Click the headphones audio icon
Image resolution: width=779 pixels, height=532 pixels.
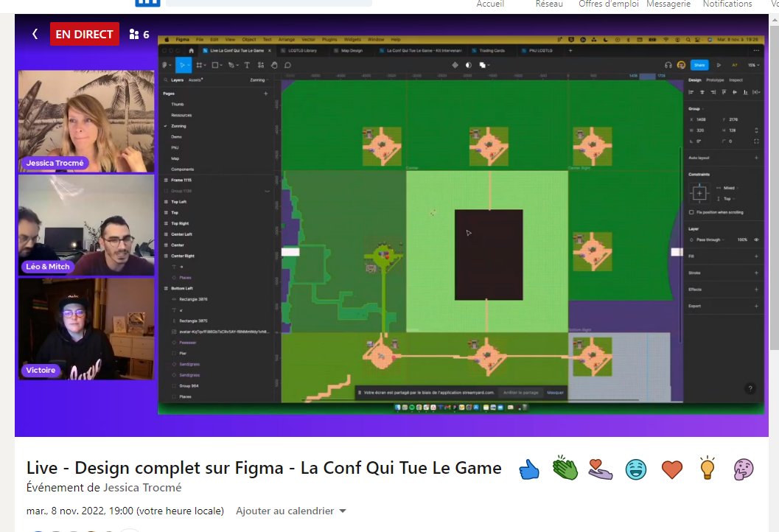(668, 65)
